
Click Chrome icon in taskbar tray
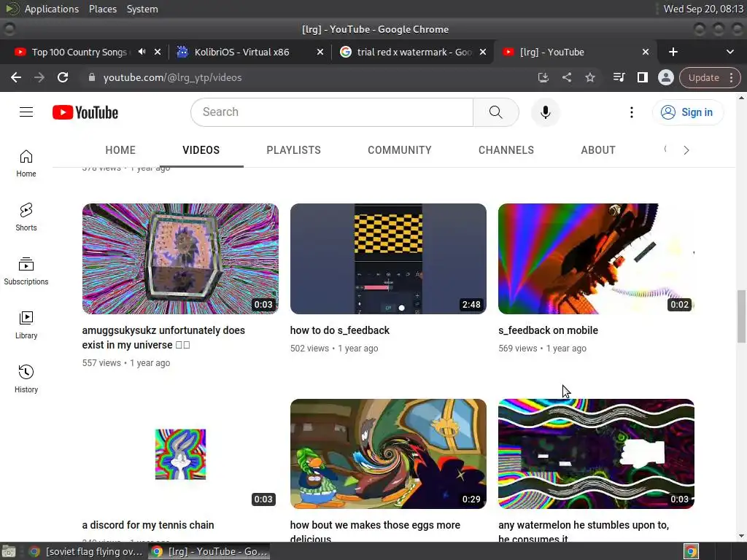coord(692,551)
